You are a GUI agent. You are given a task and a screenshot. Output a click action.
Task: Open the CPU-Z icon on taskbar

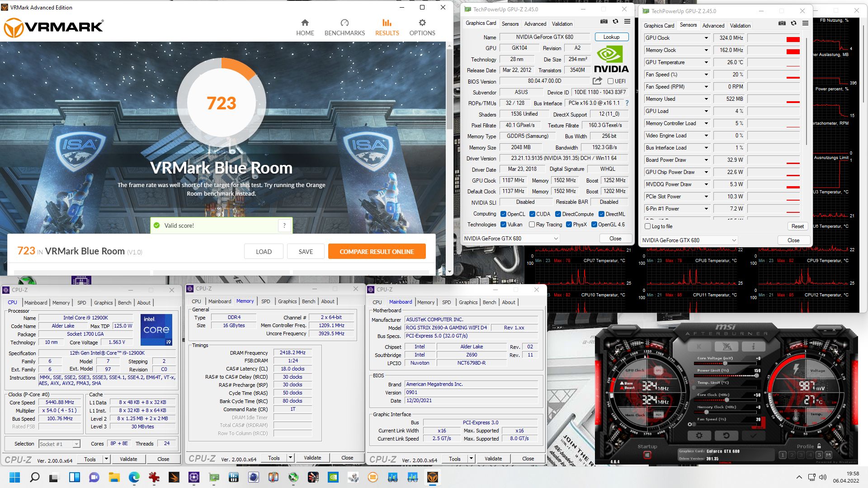coord(193,477)
